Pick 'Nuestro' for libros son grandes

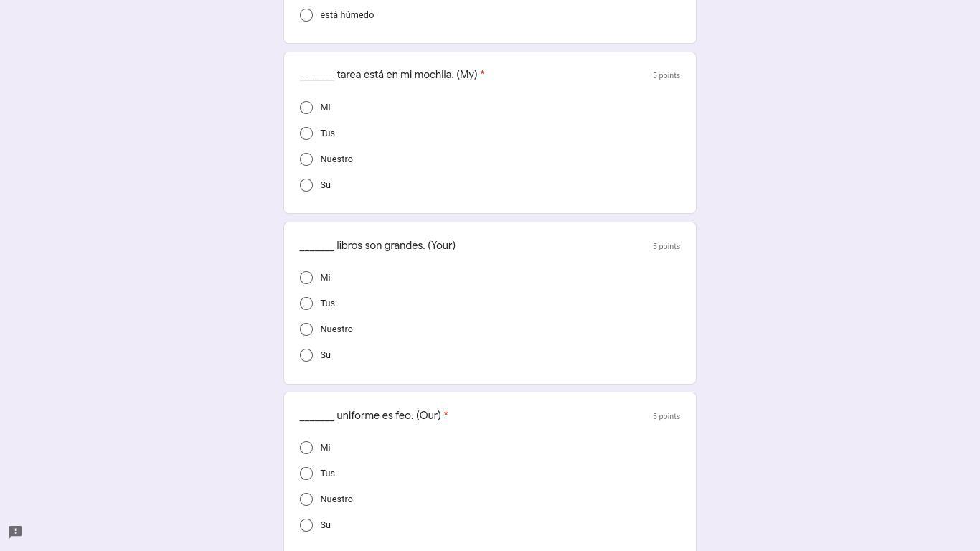click(x=306, y=329)
